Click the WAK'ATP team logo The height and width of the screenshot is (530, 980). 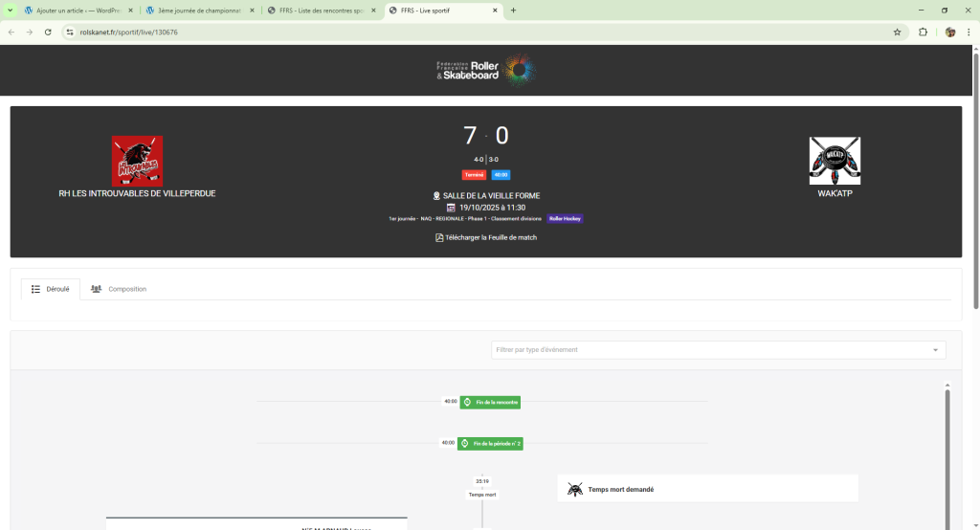coord(835,161)
